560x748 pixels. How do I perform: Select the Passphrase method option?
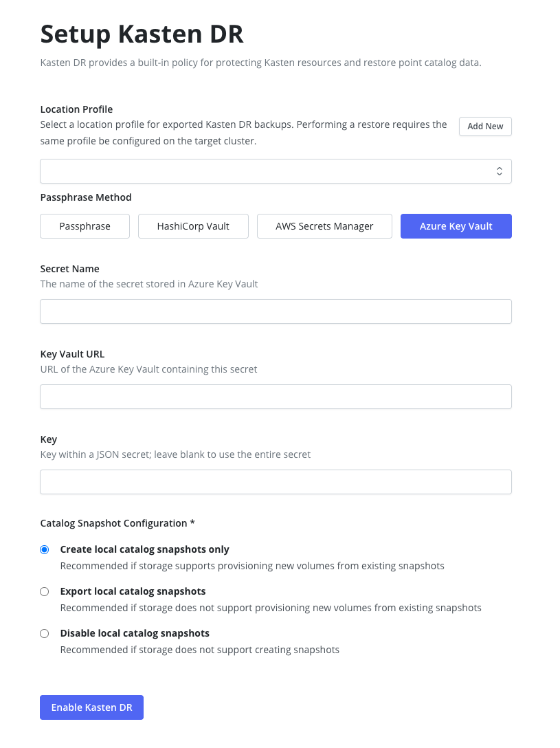click(85, 226)
